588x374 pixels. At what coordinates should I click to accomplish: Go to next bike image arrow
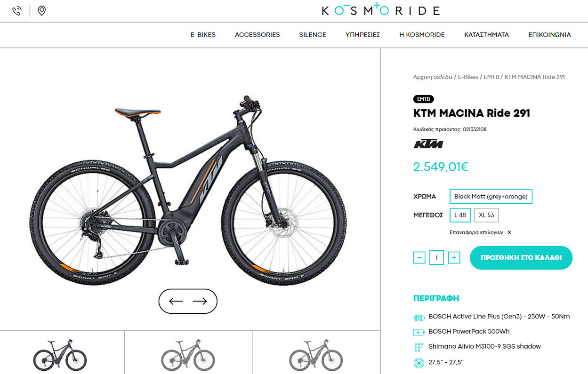(200, 301)
